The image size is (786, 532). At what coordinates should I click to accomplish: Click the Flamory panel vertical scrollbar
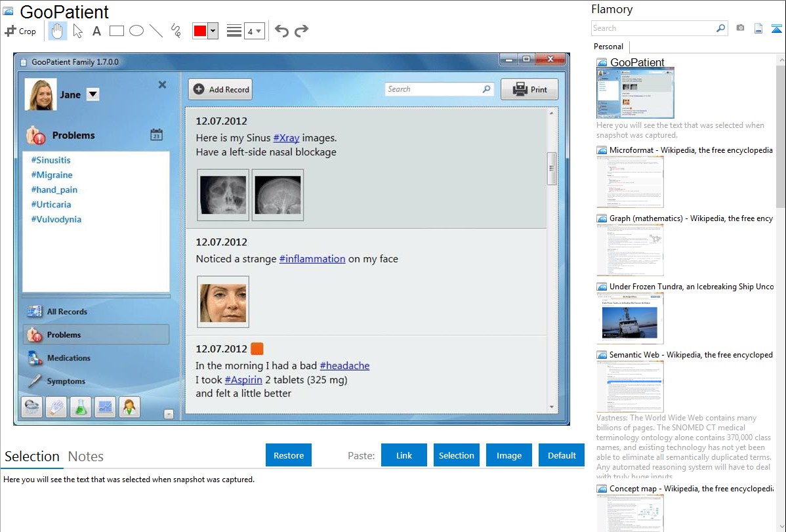[x=781, y=136]
